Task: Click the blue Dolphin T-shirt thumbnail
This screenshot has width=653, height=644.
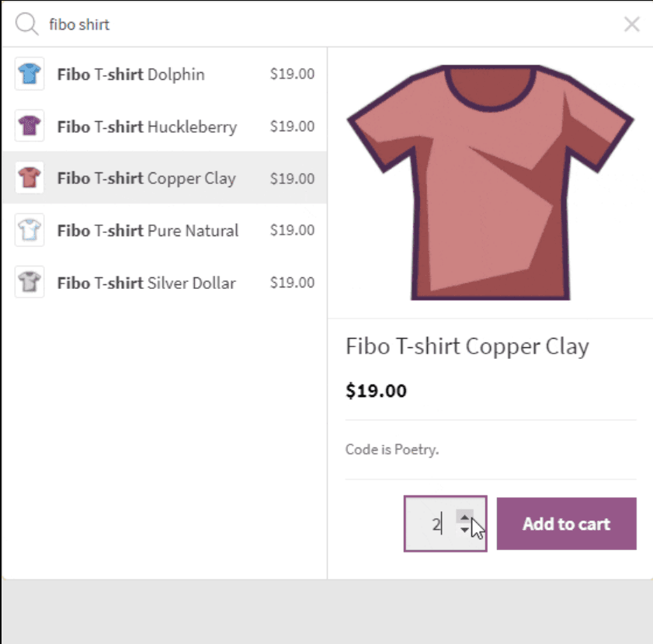Action: click(x=30, y=75)
